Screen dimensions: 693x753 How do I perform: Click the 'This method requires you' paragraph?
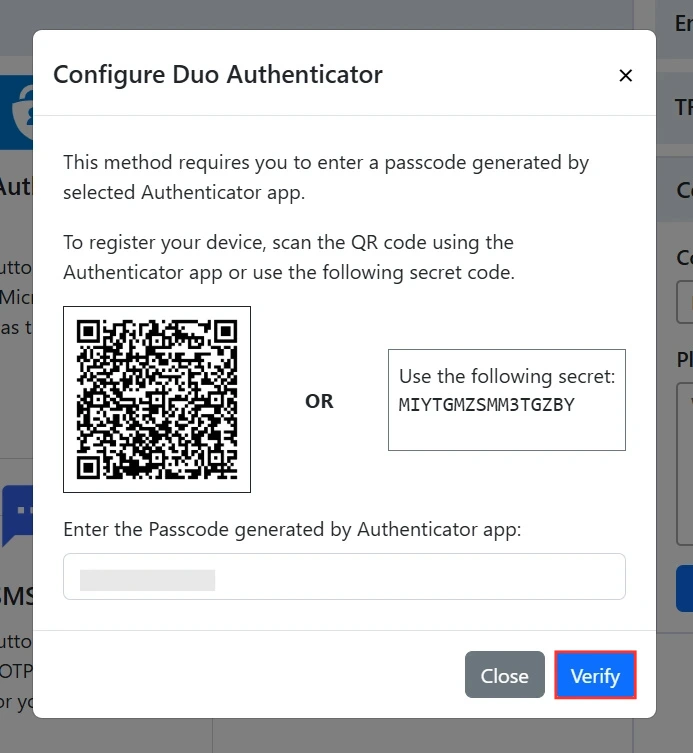point(326,177)
